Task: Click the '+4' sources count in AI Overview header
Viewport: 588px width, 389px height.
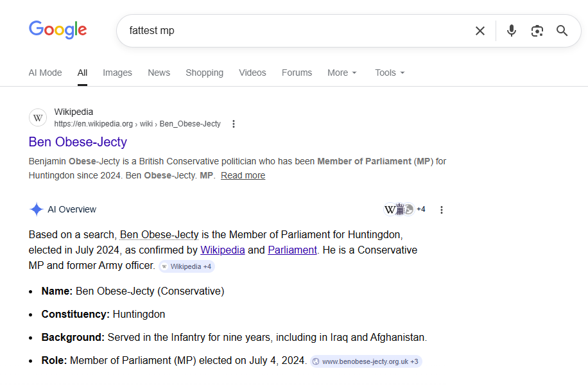Action: point(420,209)
